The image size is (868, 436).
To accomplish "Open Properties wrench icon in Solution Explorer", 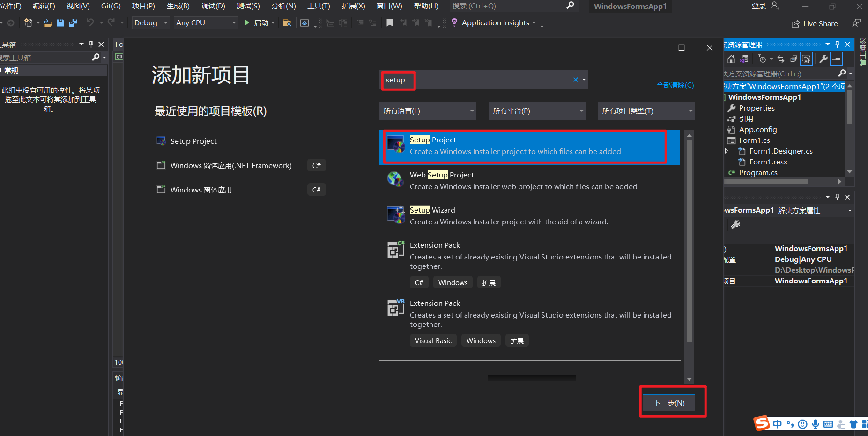I will [x=823, y=59].
